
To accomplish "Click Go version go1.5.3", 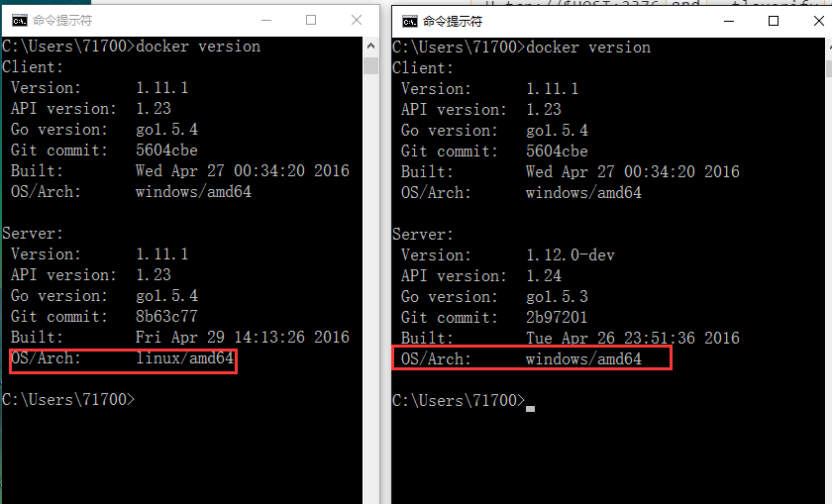I will [557, 297].
